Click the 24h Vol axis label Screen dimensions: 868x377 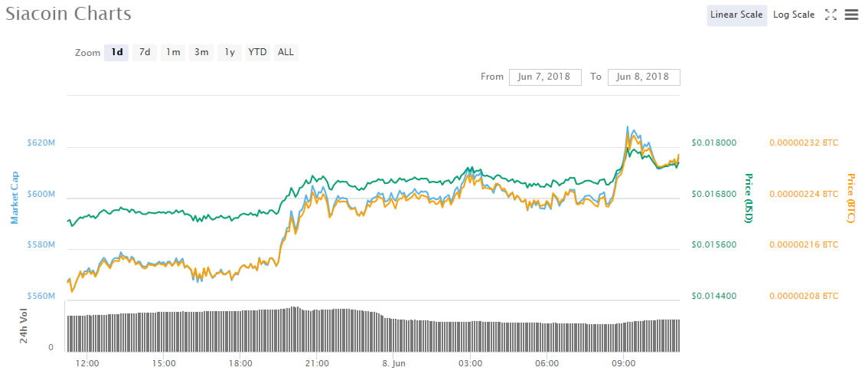tap(24, 326)
